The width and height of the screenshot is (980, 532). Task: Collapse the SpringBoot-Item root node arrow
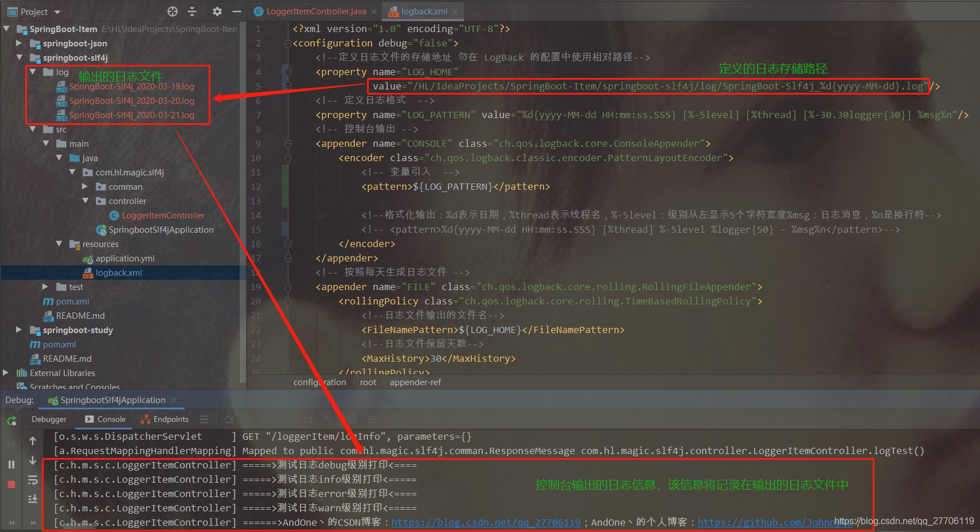click(6, 29)
